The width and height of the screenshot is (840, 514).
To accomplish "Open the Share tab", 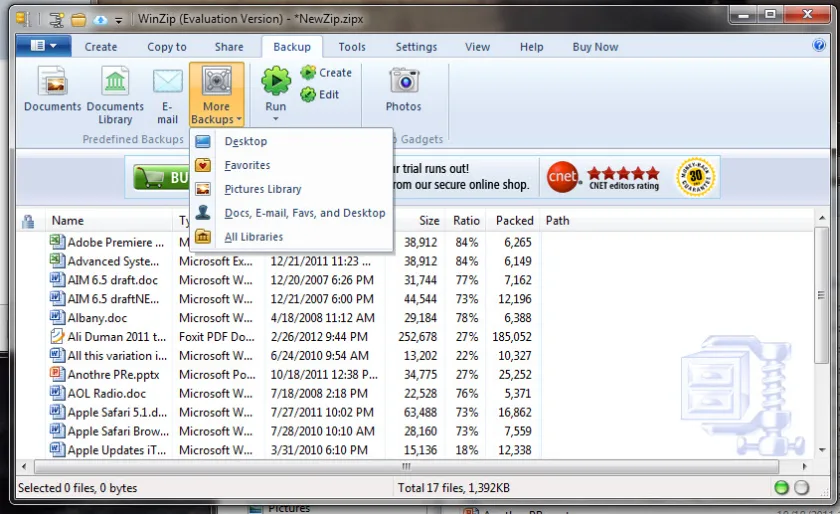I will (229, 47).
